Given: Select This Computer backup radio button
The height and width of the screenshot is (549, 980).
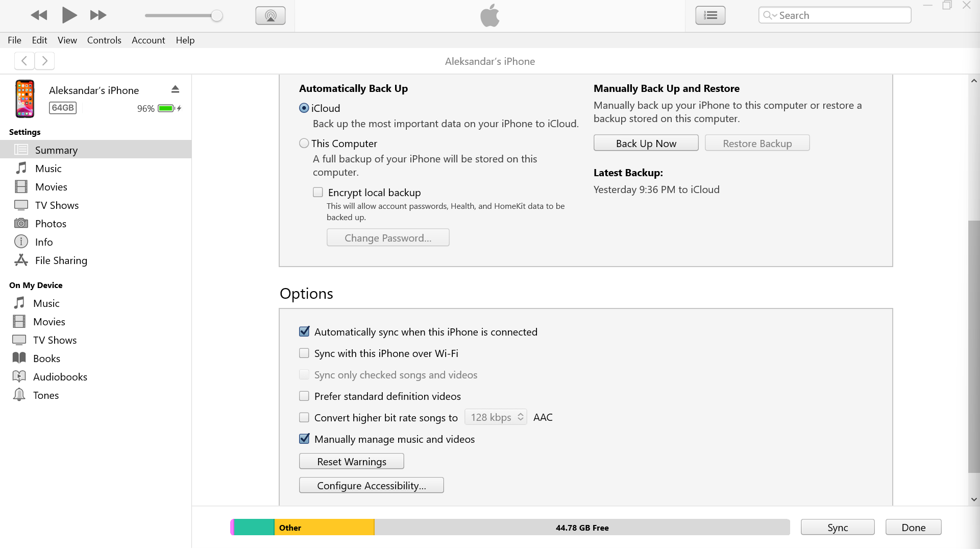Looking at the screenshot, I should point(304,144).
